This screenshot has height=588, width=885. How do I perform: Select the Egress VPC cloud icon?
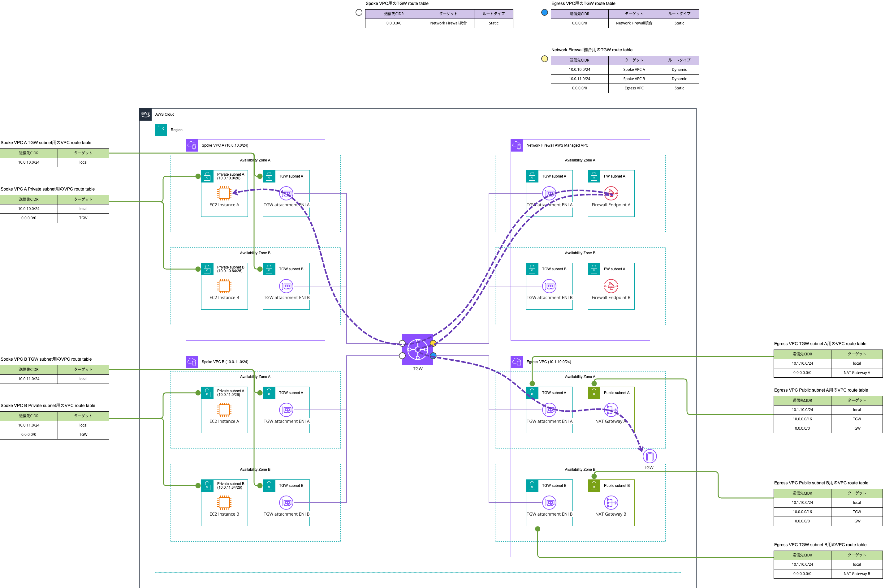pyautogui.click(x=516, y=362)
